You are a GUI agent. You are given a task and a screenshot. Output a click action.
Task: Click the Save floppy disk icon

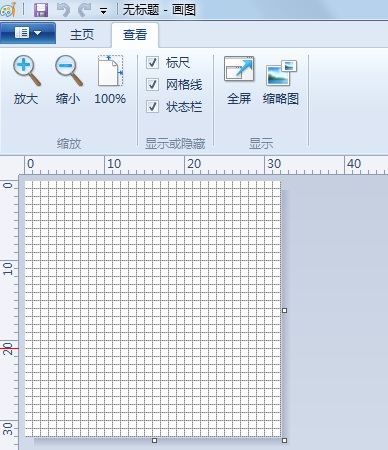41,10
